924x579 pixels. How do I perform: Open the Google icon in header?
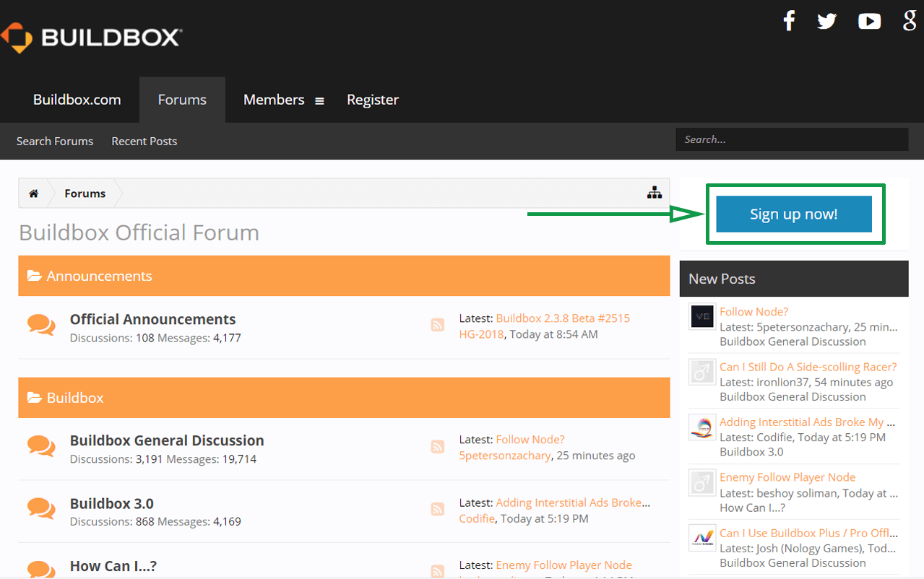point(910,21)
